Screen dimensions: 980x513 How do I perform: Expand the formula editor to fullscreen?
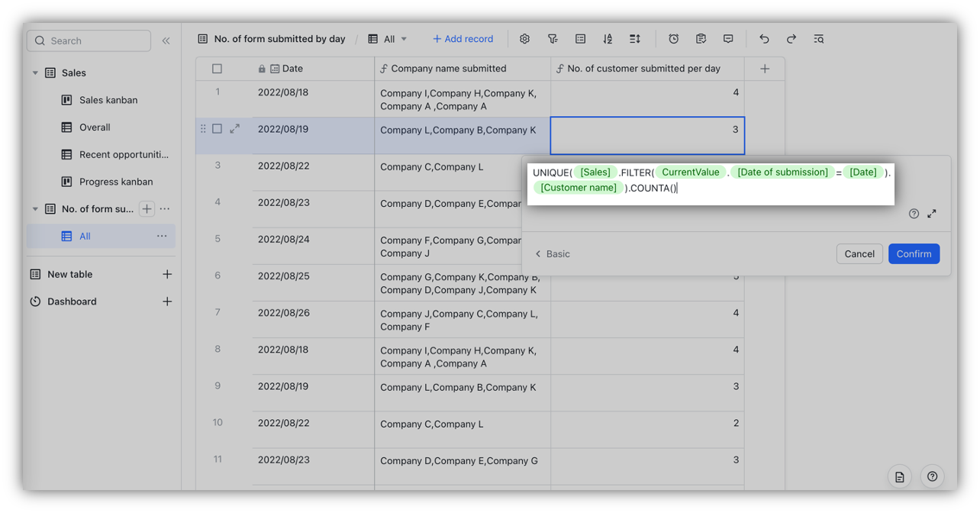[932, 214]
